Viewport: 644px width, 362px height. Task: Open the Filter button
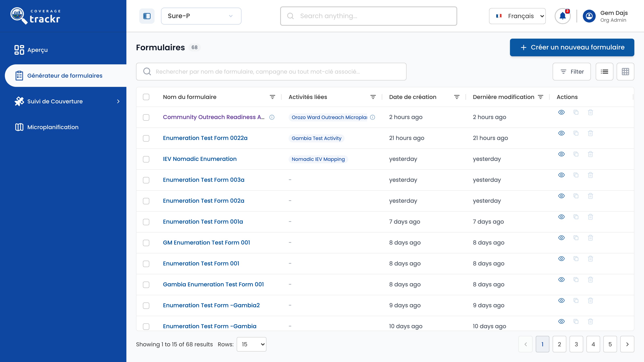(572, 72)
